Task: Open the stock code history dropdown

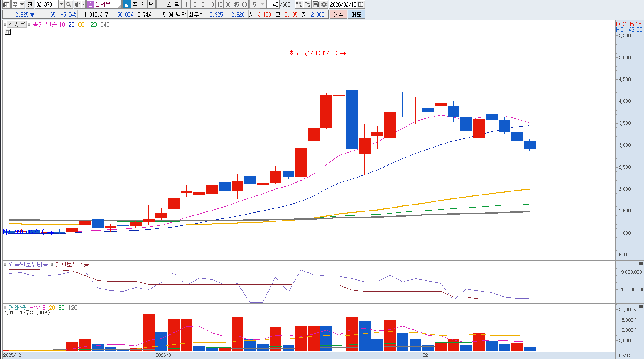Action: pyautogui.click(x=61, y=4)
